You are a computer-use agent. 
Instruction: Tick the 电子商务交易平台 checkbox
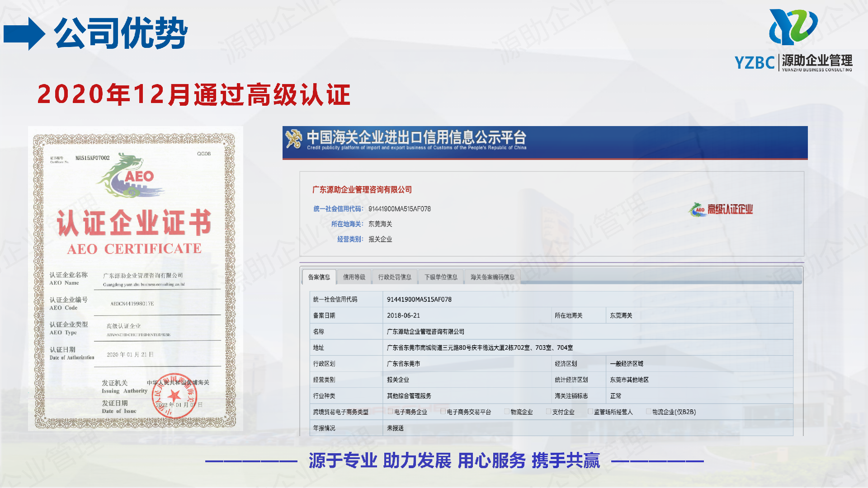click(443, 412)
